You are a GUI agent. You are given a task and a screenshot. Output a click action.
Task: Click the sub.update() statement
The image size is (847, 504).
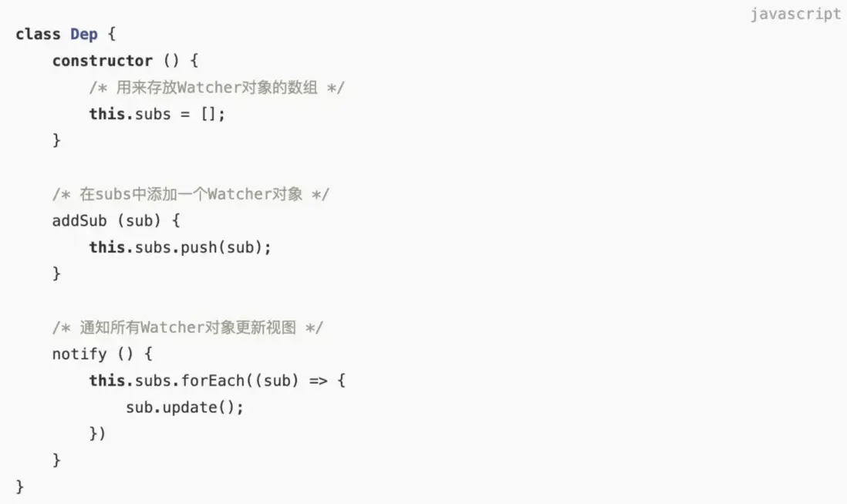pyautogui.click(x=185, y=408)
